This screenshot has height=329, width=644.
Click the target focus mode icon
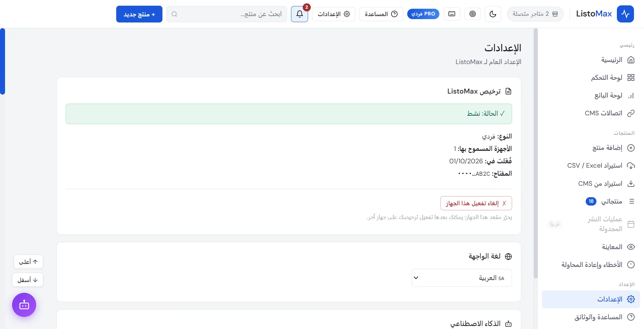473,14
